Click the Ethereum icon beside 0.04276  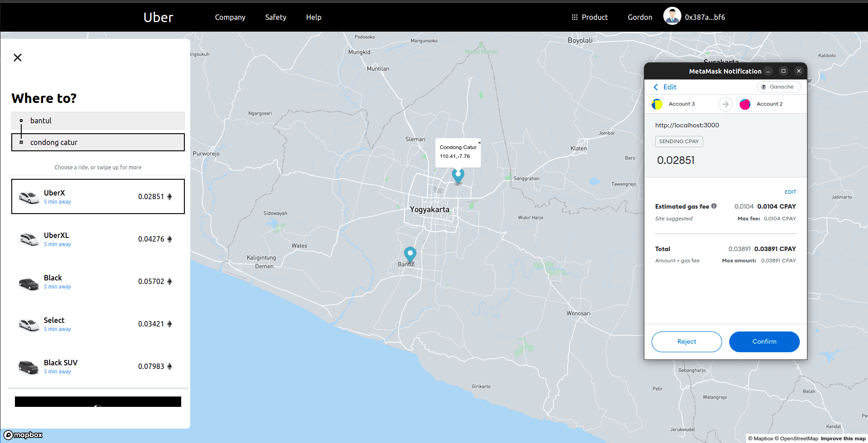point(169,239)
